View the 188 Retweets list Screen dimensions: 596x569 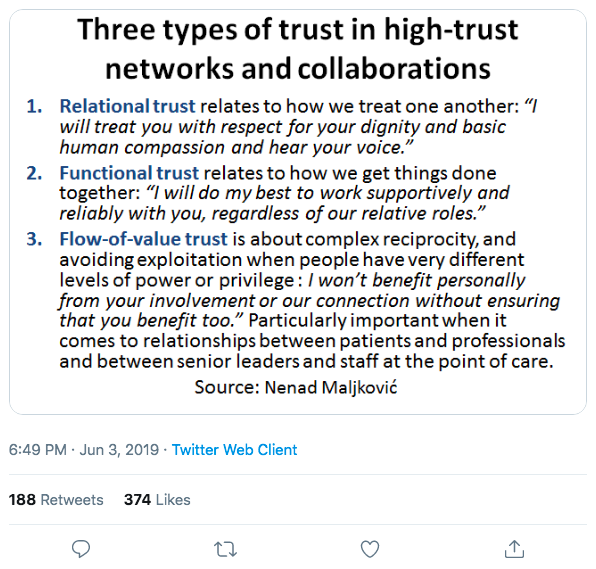click(x=56, y=499)
